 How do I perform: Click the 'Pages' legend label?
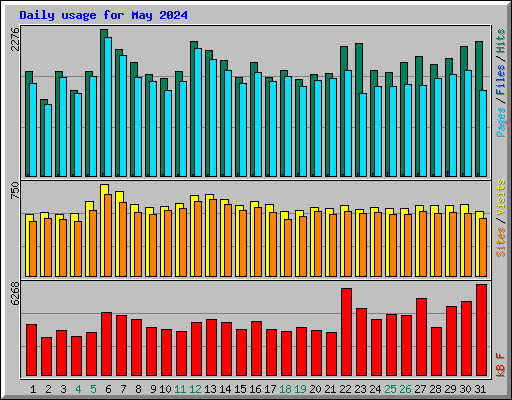[501, 122]
